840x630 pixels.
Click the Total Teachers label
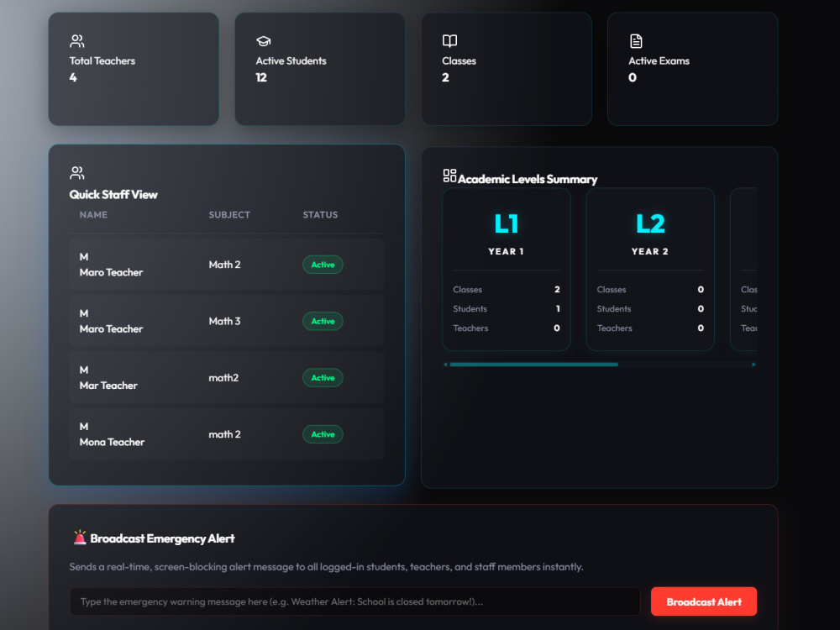(102, 61)
